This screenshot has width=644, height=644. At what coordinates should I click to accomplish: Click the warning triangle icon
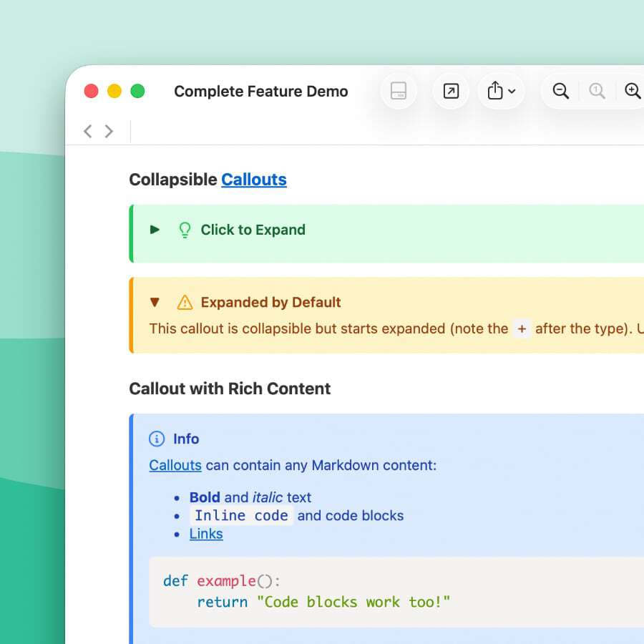(x=185, y=303)
